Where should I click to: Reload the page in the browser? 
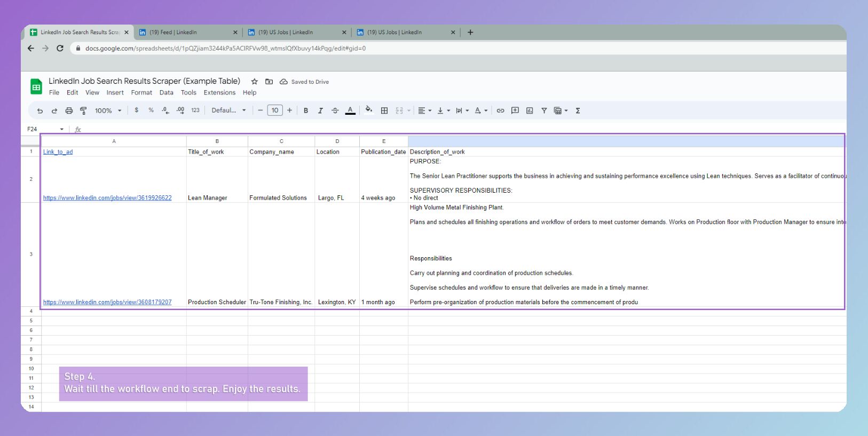point(60,48)
